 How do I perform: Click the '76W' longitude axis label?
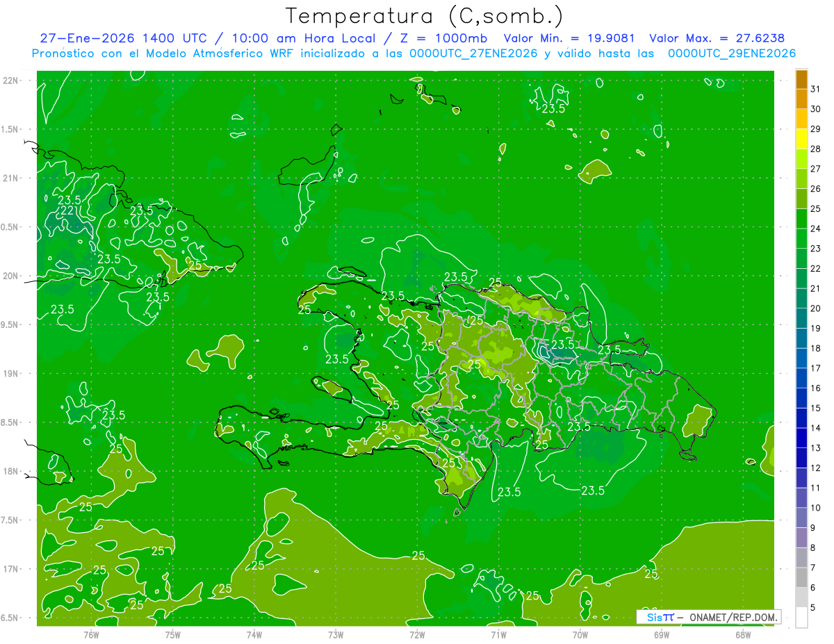pos(91,635)
